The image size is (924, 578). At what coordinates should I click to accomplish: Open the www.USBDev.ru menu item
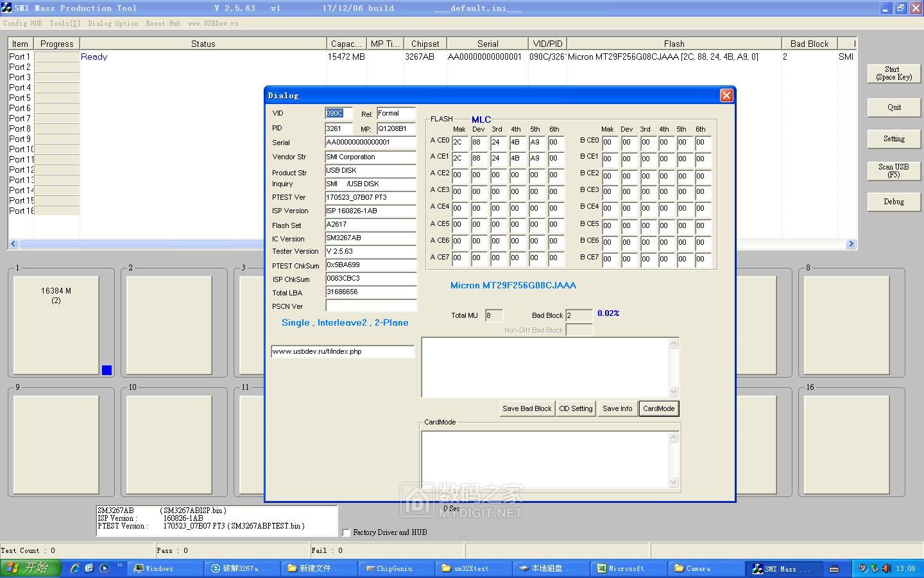point(213,23)
